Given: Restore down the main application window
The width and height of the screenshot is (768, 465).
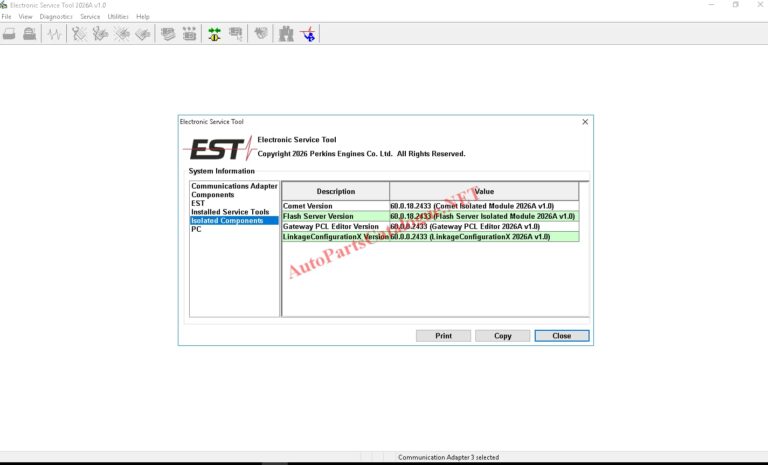Looking at the screenshot, I should 736,4.
